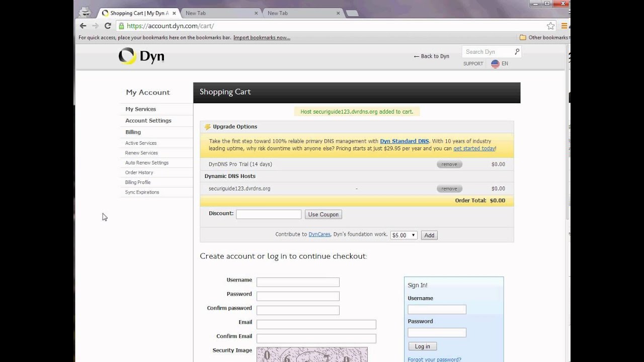644x362 pixels.
Task: Go to Active Services
Action: tap(141, 143)
